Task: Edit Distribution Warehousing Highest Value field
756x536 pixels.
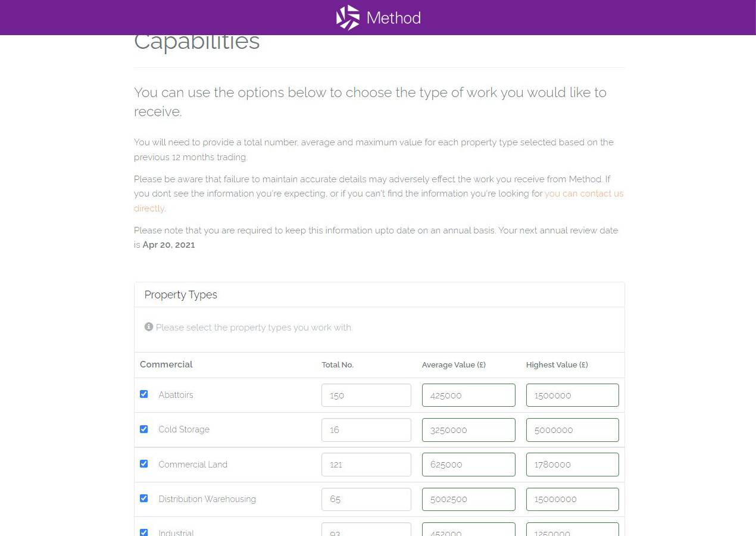Action: tap(573, 499)
